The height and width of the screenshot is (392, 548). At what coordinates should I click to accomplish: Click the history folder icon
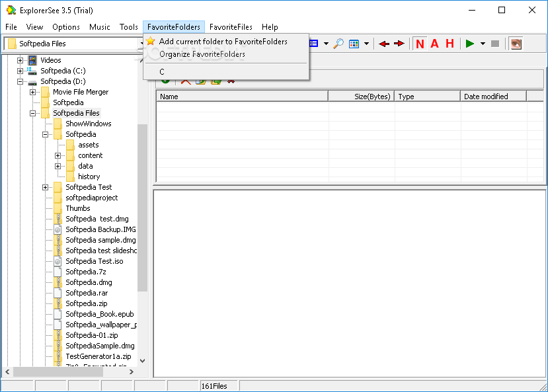(71, 176)
